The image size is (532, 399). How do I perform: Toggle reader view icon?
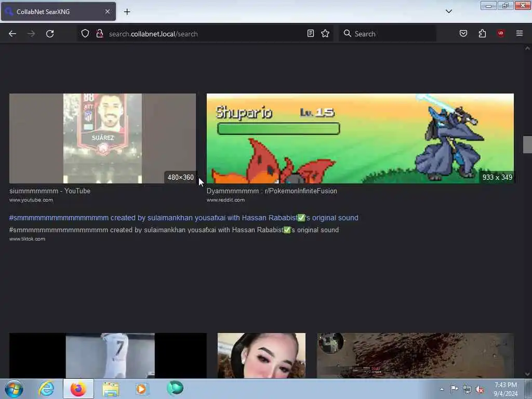point(311,33)
